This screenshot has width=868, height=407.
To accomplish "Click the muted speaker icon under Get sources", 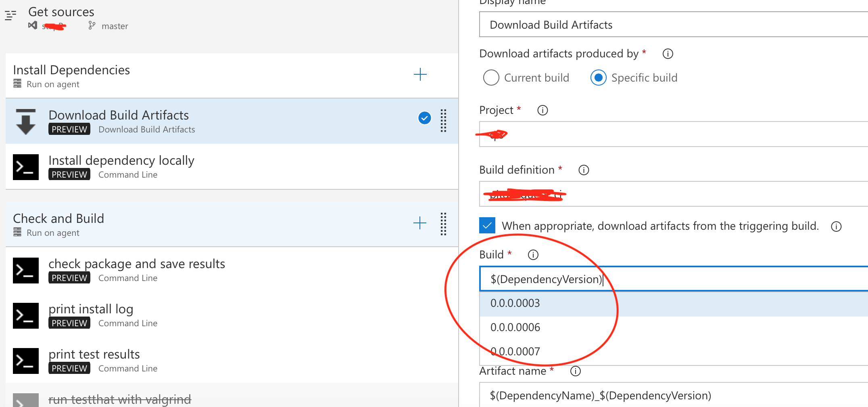I will click(x=32, y=25).
